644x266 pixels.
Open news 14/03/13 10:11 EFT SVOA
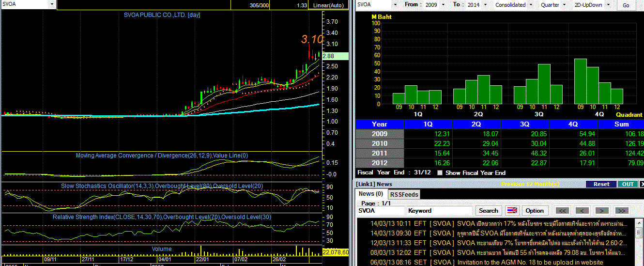pos(499,224)
